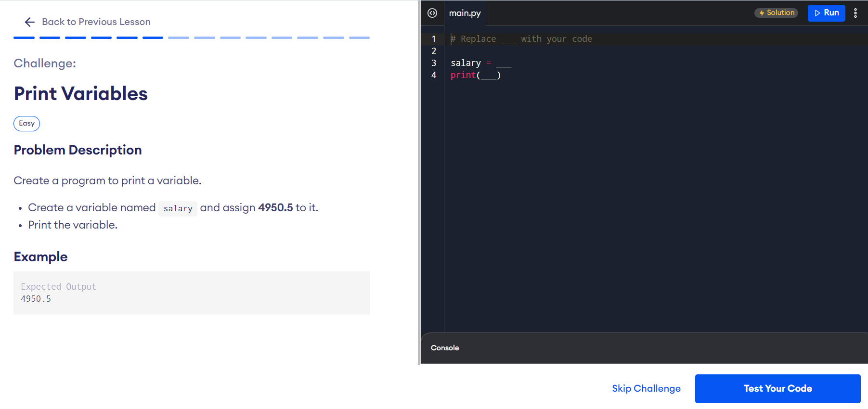Click the last progress segment
This screenshot has height=409, width=868.
coord(359,38)
